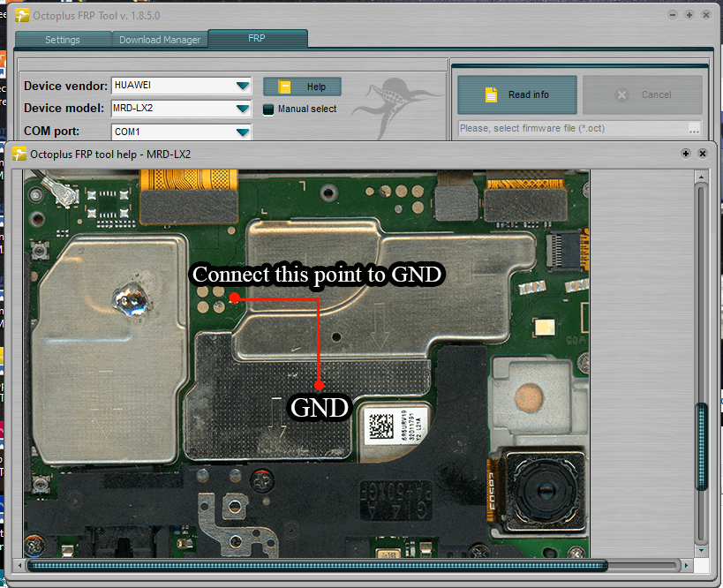The image size is (723, 588).
Task: Close the Octoplus FRP tool help window
Action: (x=702, y=154)
